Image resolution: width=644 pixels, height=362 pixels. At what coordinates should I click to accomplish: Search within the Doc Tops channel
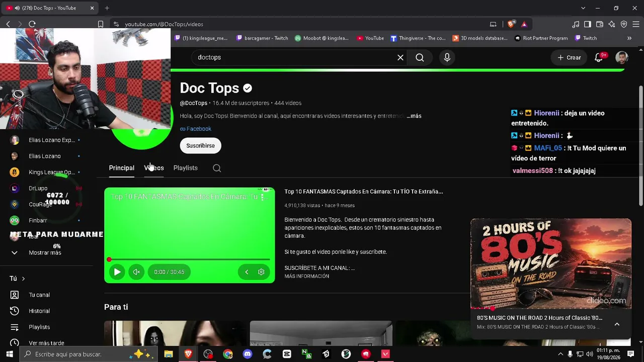click(217, 168)
